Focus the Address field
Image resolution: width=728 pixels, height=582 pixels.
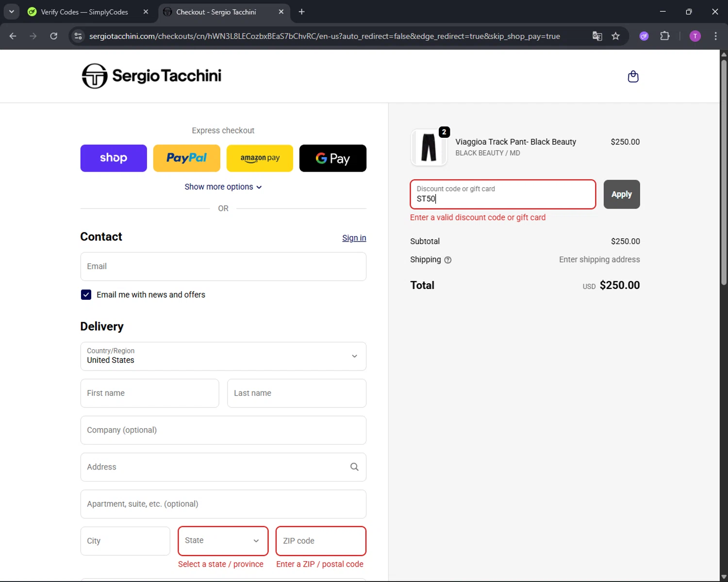coord(223,467)
